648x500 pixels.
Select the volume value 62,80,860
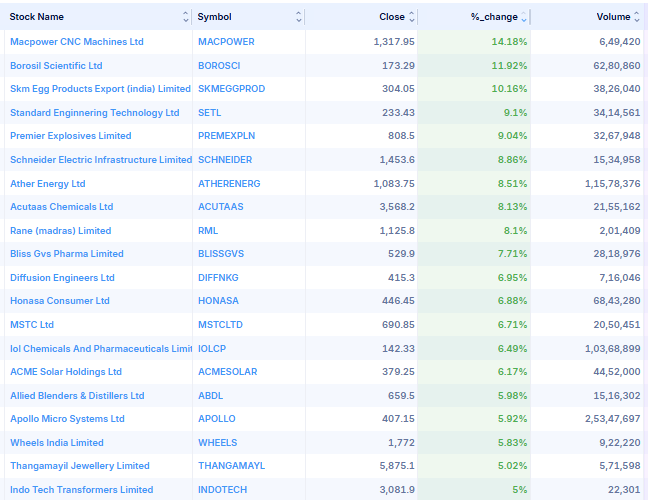(617, 66)
